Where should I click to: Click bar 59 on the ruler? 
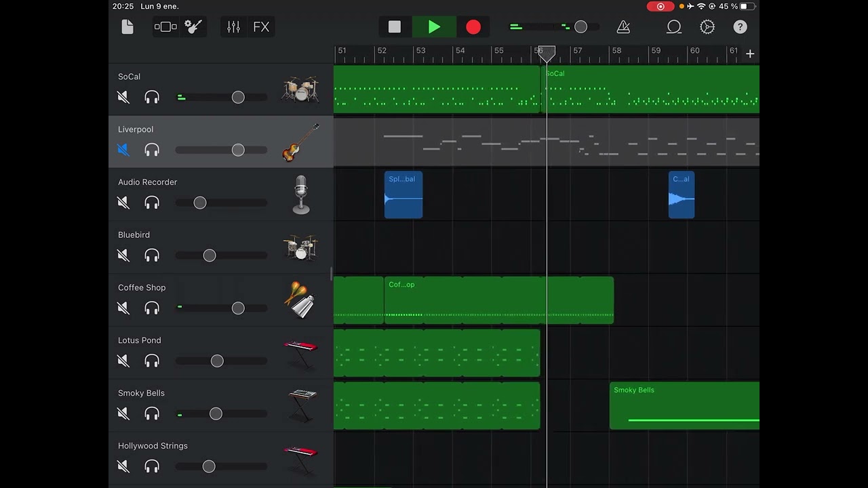tap(656, 51)
